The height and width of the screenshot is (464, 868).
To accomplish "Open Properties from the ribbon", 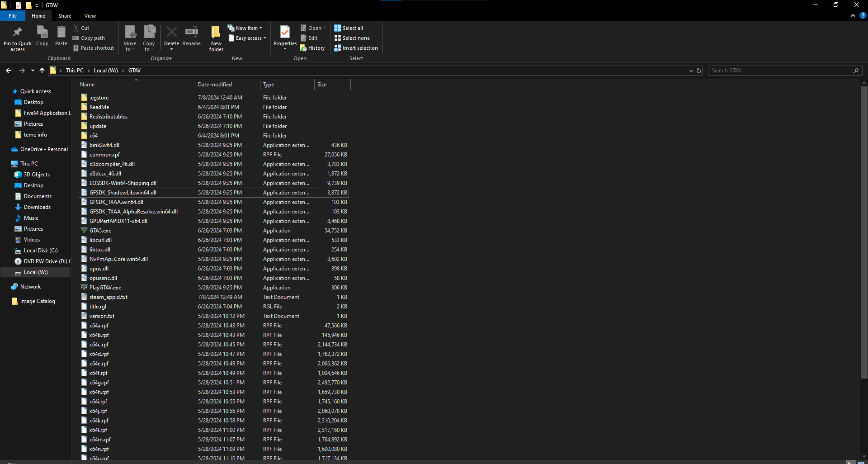I will point(285,33).
